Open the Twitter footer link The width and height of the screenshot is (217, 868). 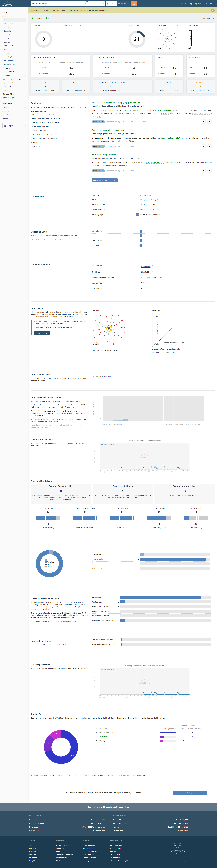point(32,845)
